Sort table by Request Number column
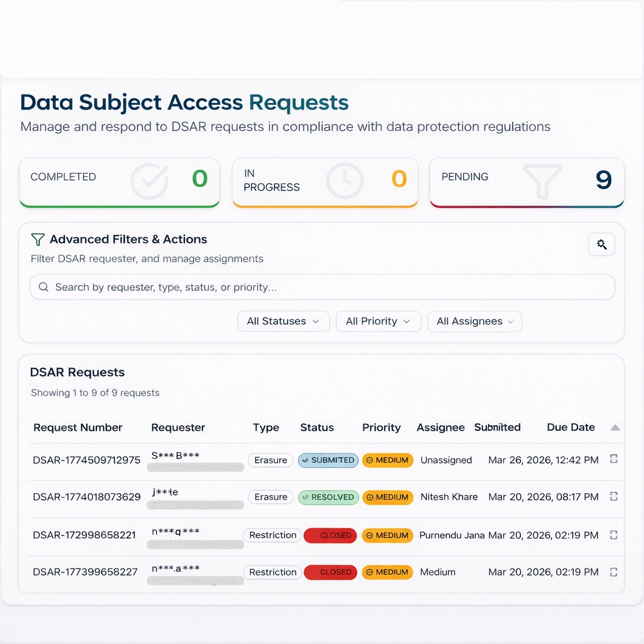644x644 pixels. pyautogui.click(x=78, y=428)
